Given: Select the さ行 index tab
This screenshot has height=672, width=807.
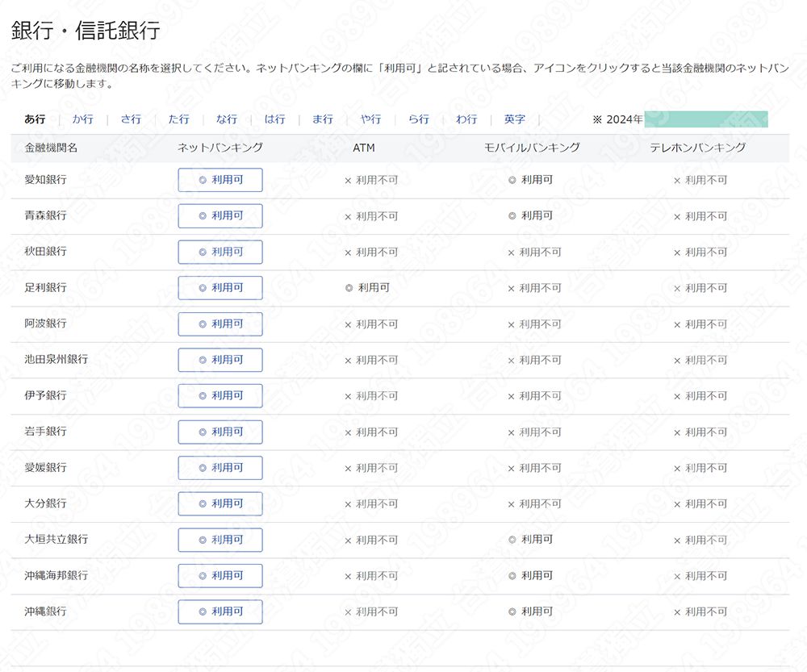Looking at the screenshot, I should pyautogui.click(x=131, y=119).
